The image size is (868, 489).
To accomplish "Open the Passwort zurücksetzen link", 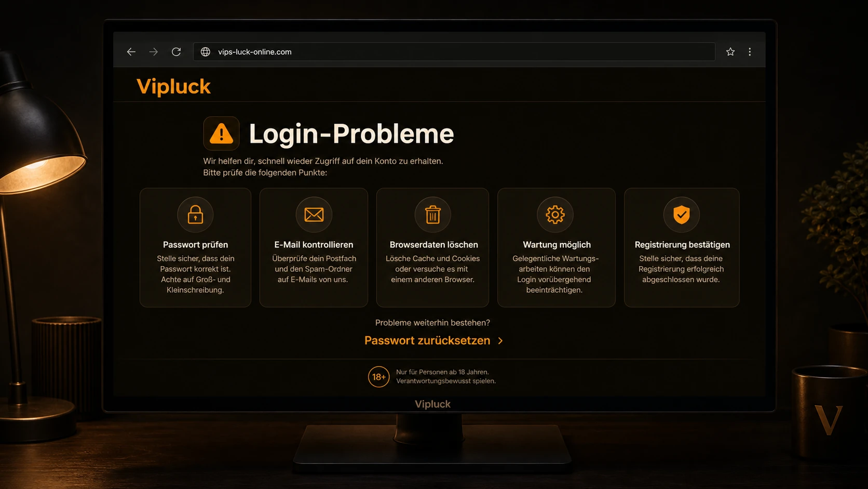I will pyautogui.click(x=427, y=340).
